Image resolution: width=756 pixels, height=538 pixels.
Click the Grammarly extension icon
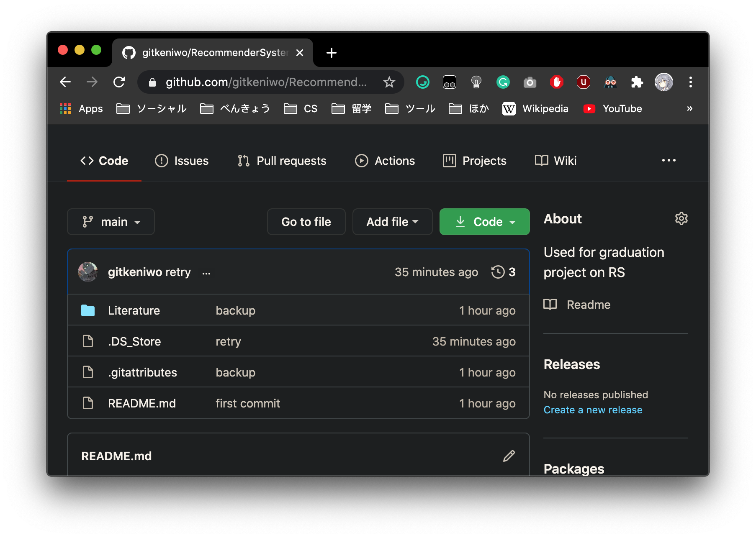[503, 82]
